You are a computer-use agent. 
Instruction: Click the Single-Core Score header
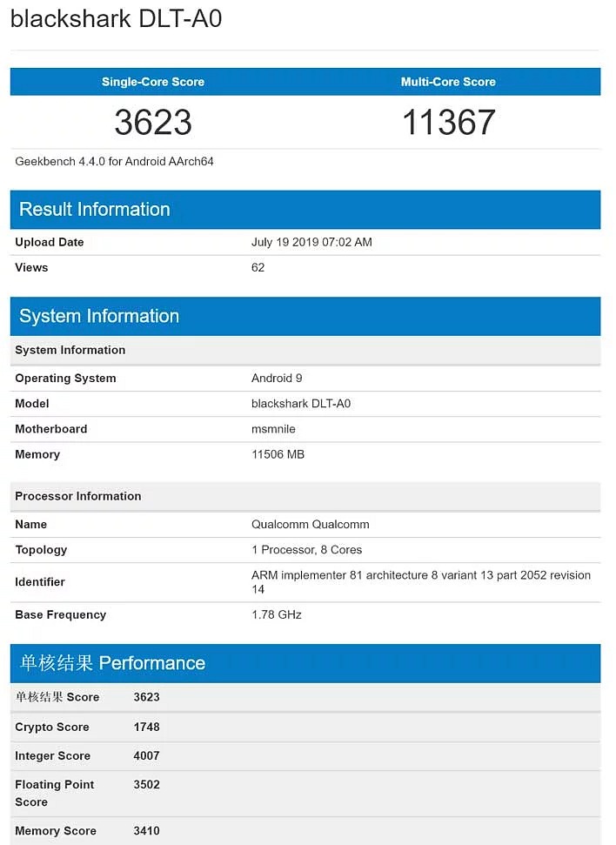coord(153,82)
